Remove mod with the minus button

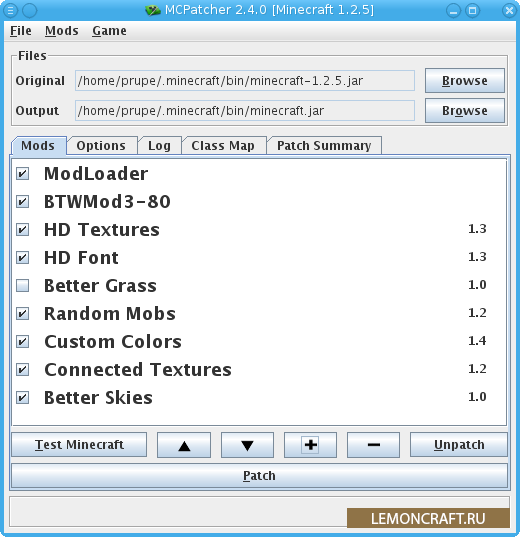tap(373, 445)
